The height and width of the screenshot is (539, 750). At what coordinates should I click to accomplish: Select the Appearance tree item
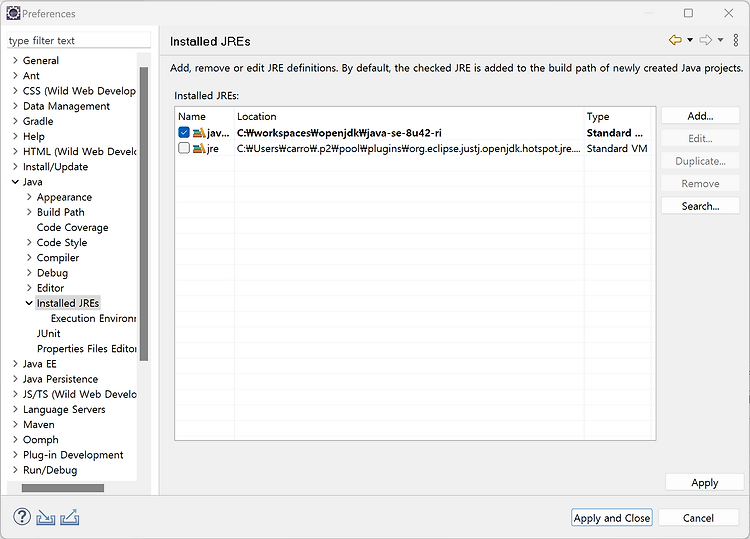(64, 197)
